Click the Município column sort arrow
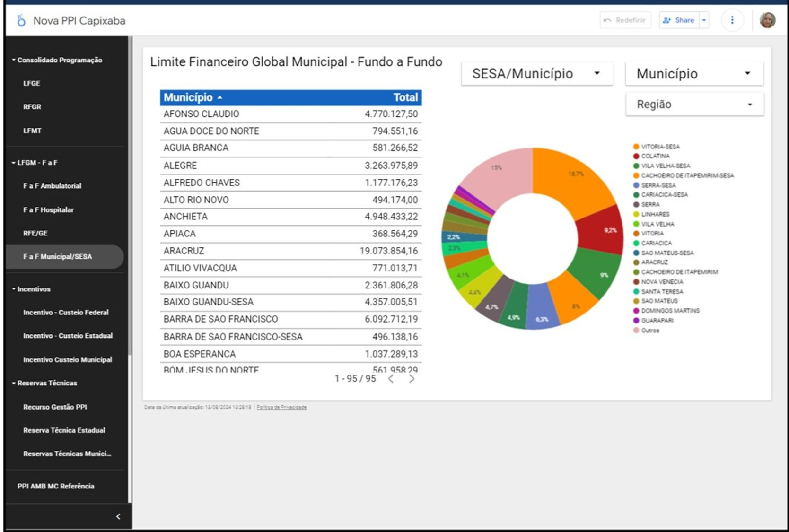 (220, 97)
